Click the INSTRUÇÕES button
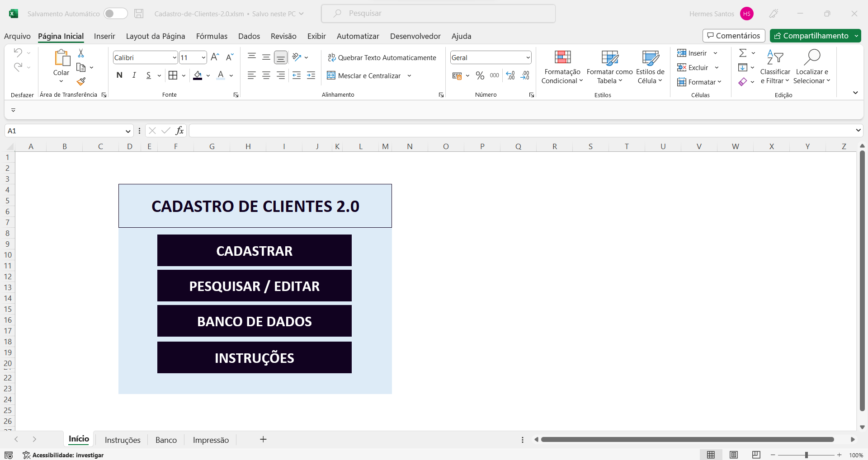The width and height of the screenshot is (868, 460). 254,357
